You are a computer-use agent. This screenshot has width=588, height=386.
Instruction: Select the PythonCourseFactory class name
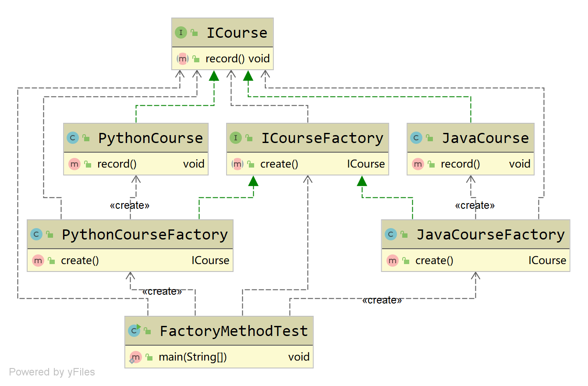(145, 235)
